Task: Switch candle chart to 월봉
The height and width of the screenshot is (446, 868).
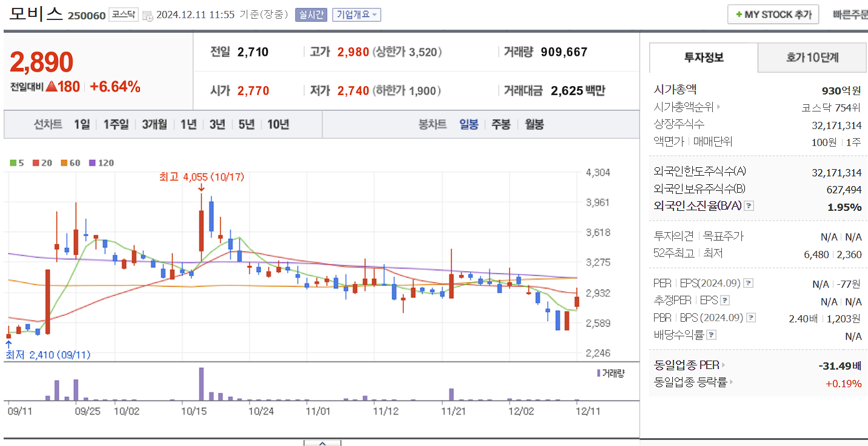Action: [x=534, y=124]
